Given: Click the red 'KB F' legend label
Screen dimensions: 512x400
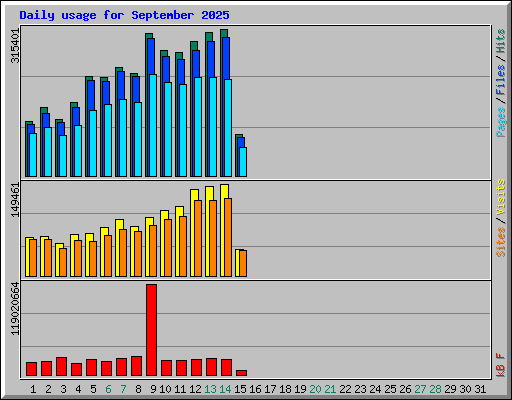Looking at the screenshot, I should click(x=501, y=365).
